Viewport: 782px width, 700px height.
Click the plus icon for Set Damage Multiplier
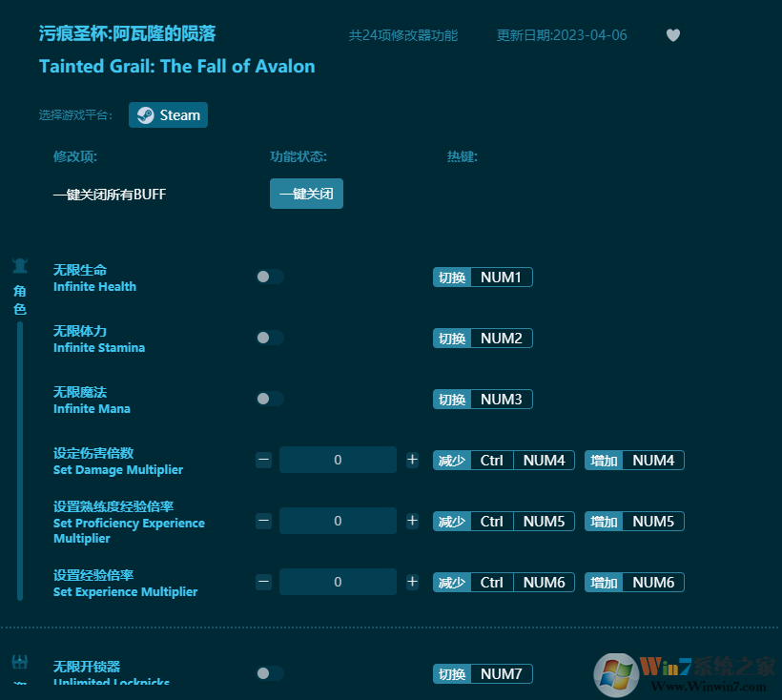coord(412,460)
